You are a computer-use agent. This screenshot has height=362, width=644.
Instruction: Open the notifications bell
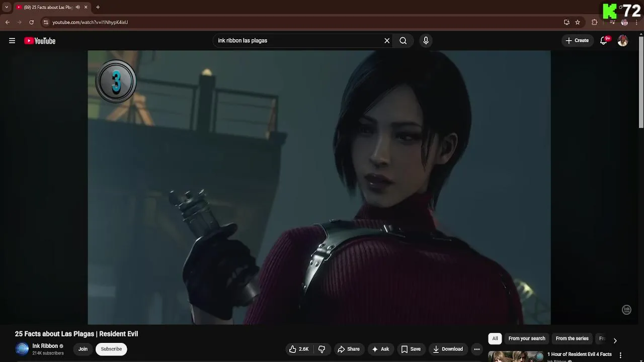coord(603,41)
